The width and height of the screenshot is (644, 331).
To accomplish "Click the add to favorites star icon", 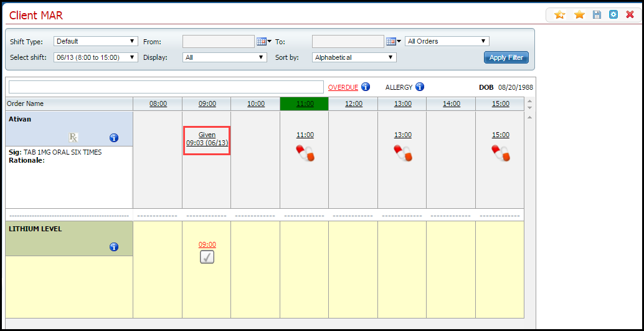I will pyautogui.click(x=559, y=14).
